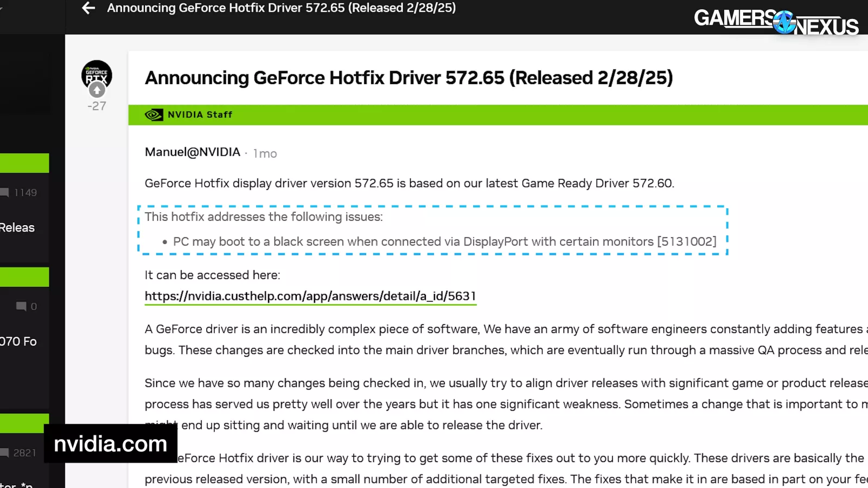Click the comment icon beside 1149
This screenshot has width=868, height=488.
click(x=5, y=192)
